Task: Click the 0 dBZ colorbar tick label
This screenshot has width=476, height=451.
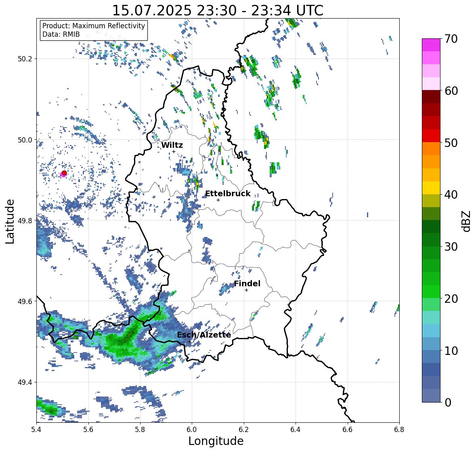Action: pos(448,403)
